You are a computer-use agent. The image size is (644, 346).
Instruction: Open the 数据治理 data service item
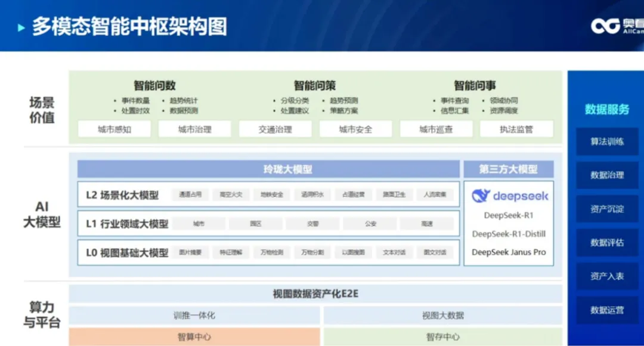(x=607, y=175)
